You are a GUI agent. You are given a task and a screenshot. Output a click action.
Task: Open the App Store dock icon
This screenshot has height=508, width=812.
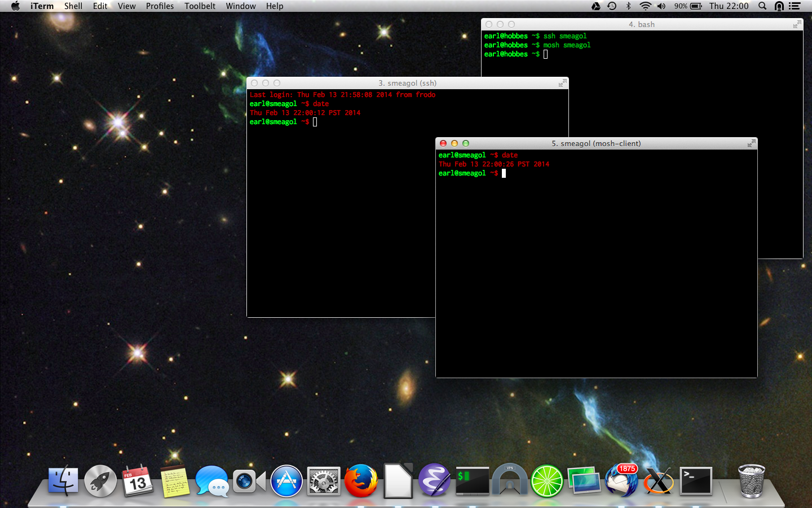286,481
